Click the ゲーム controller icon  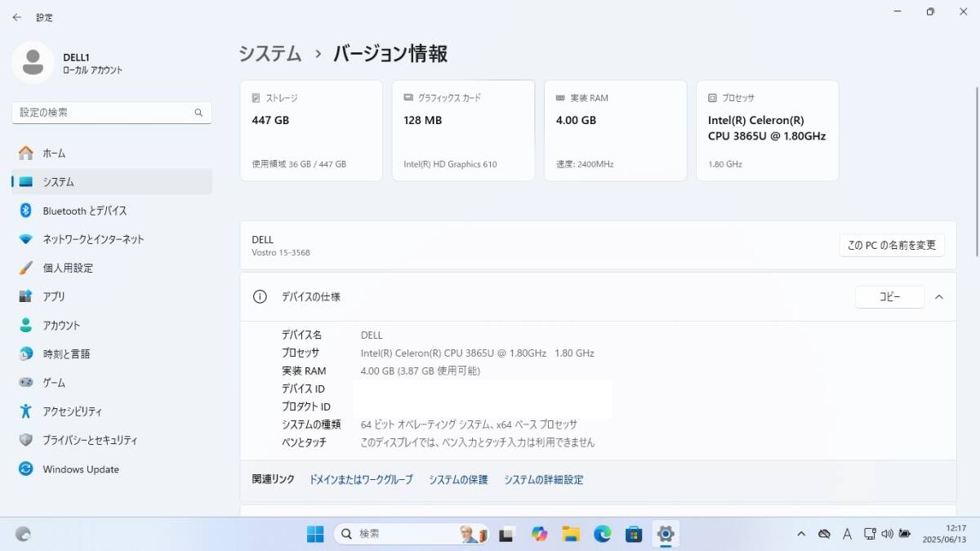pyautogui.click(x=26, y=383)
